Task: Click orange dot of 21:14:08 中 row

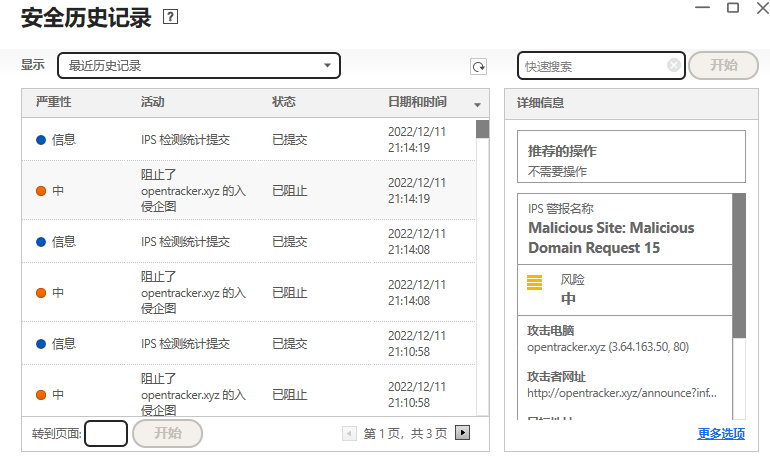Action: pyautogui.click(x=41, y=293)
